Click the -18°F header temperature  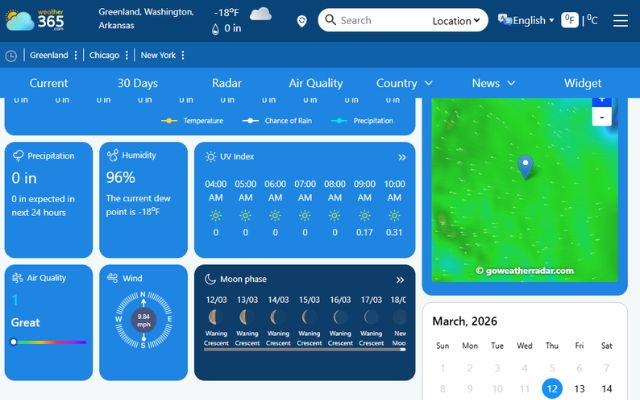[x=227, y=13]
